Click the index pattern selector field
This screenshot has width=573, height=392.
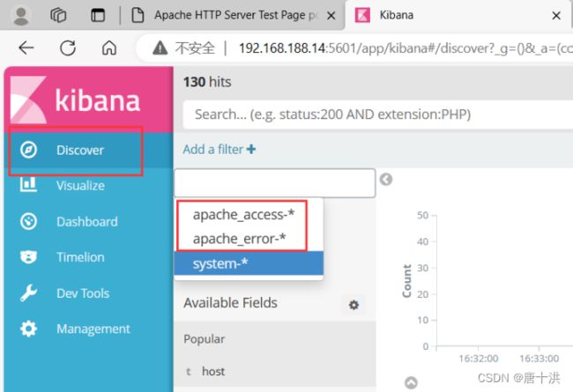pyautogui.click(x=275, y=183)
